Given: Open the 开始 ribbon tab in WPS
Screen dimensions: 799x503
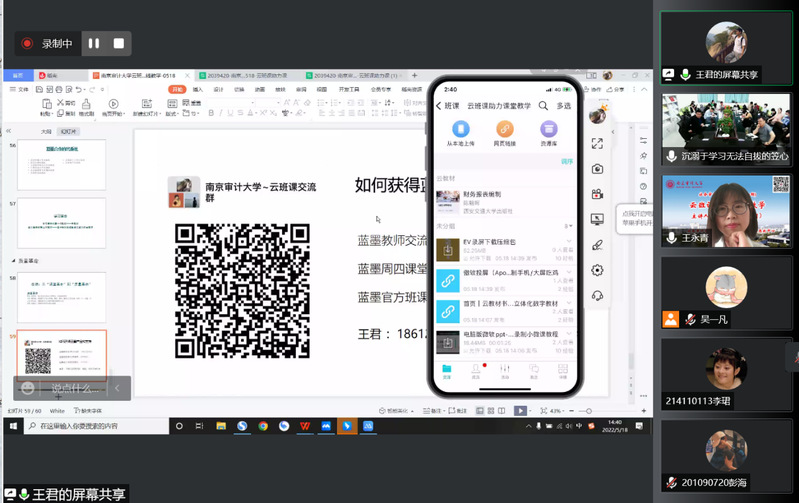Looking at the screenshot, I should (177, 89).
